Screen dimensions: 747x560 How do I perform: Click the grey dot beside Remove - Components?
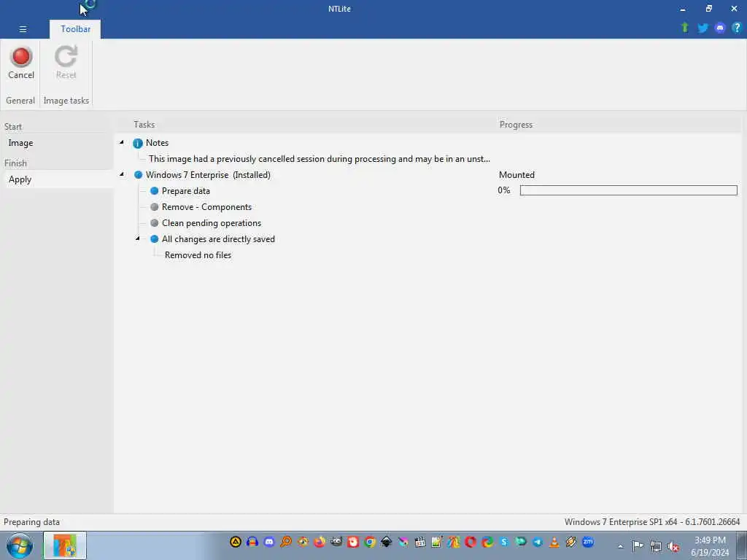tap(155, 207)
